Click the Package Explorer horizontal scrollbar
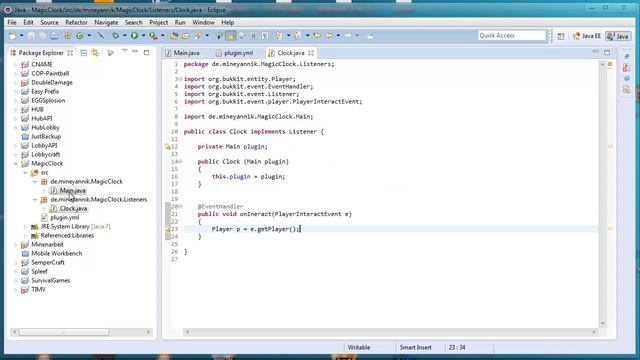Image resolution: width=640 pixels, height=360 pixels. tap(64, 332)
